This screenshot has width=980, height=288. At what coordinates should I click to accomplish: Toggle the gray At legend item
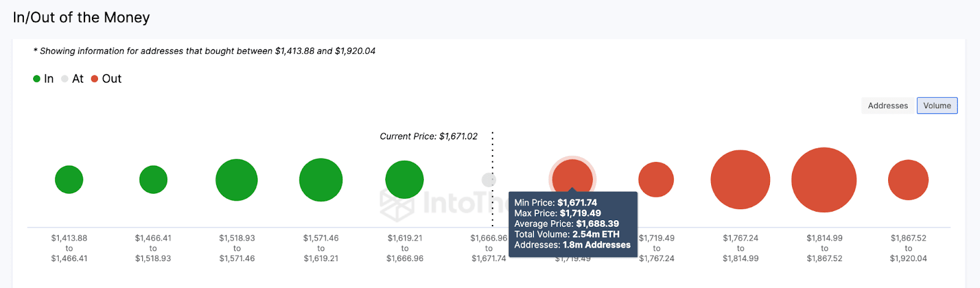tap(72, 79)
